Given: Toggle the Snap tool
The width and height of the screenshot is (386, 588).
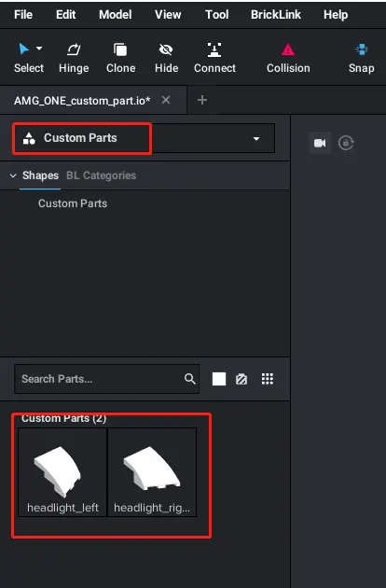Looking at the screenshot, I should point(361,58).
